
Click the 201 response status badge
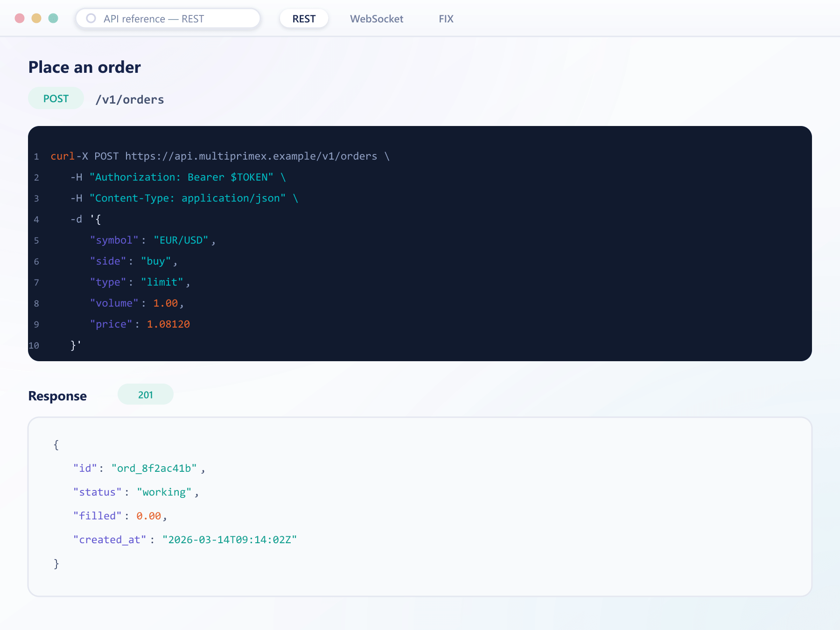[x=146, y=395]
